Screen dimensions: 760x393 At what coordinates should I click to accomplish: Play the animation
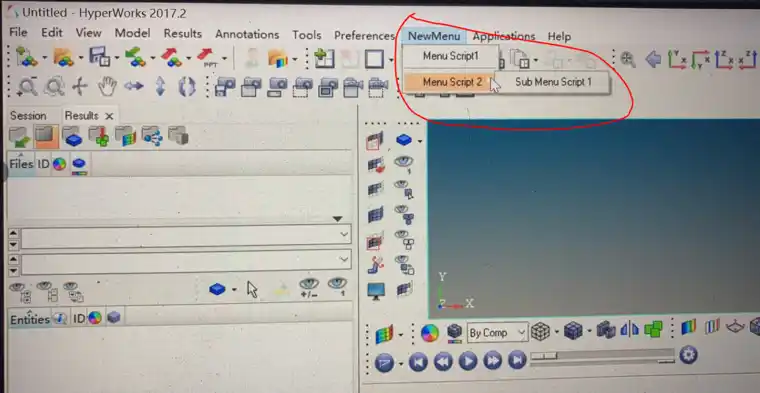pos(468,361)
